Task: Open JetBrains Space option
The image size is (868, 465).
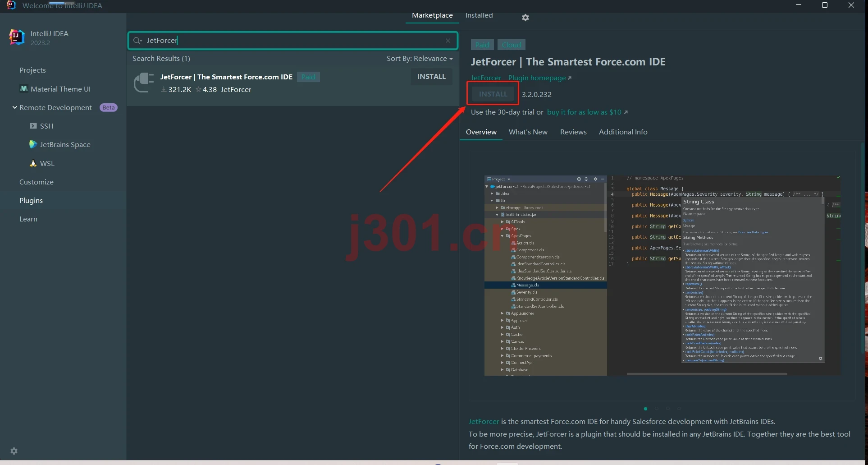Action: [60, 144]
